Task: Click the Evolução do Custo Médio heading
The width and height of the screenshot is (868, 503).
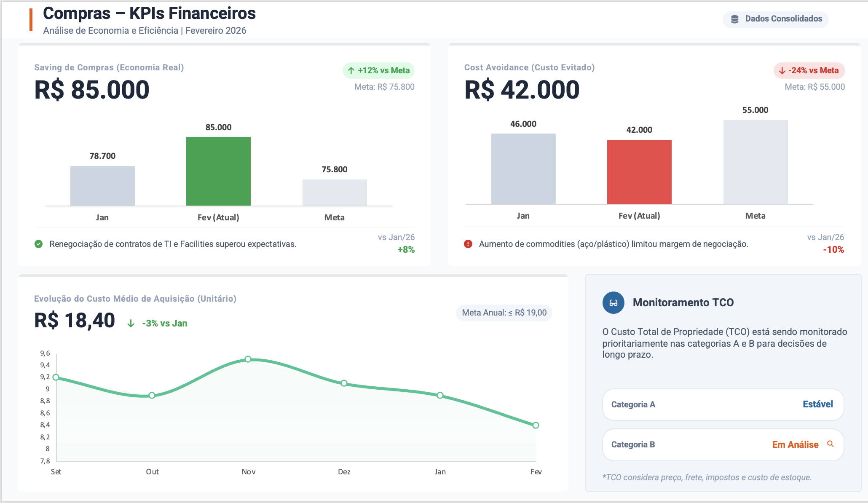Action: tap(135, 299)
